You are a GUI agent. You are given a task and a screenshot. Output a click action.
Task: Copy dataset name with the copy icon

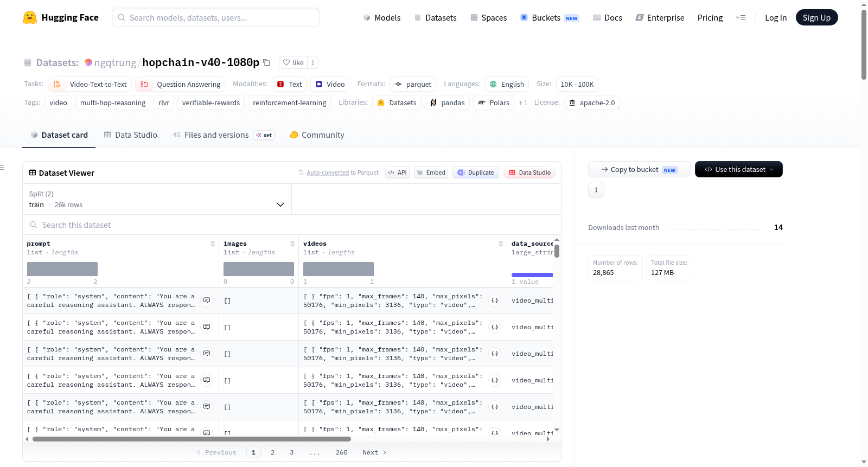(266, 62)
